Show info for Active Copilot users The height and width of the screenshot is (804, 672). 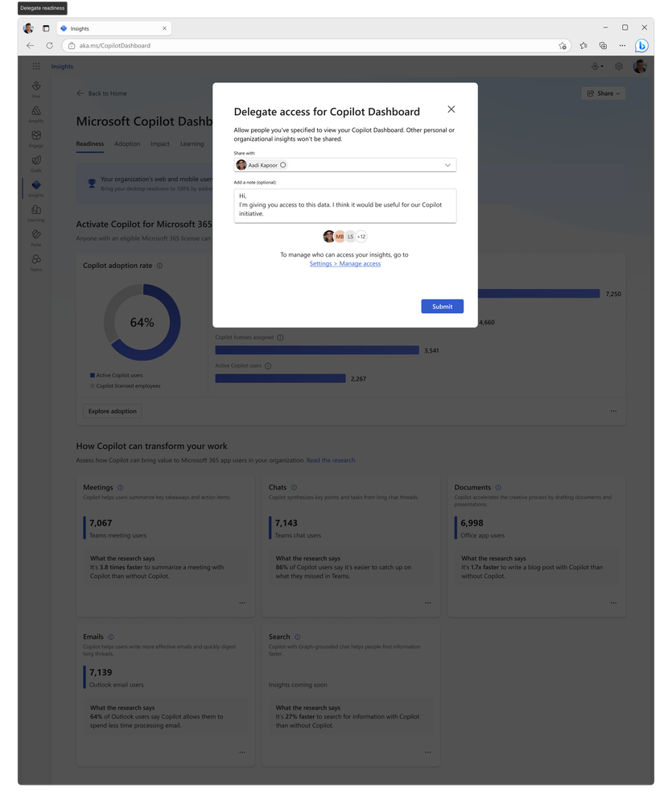click(x=267, y=365)
